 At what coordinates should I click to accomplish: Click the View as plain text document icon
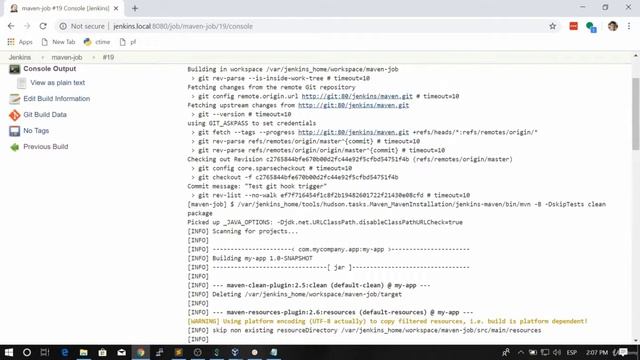[x=22, y=83]
